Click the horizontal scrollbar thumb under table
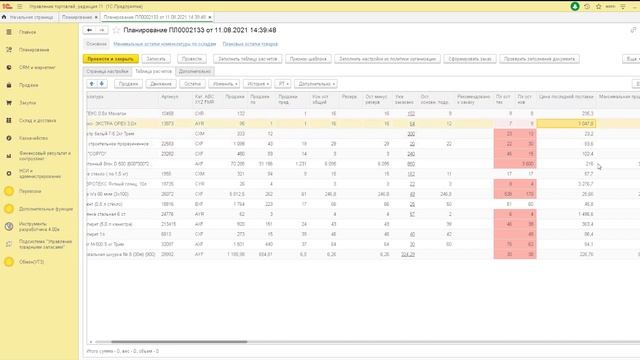This screenshot has width=640, height=360. 179,342
